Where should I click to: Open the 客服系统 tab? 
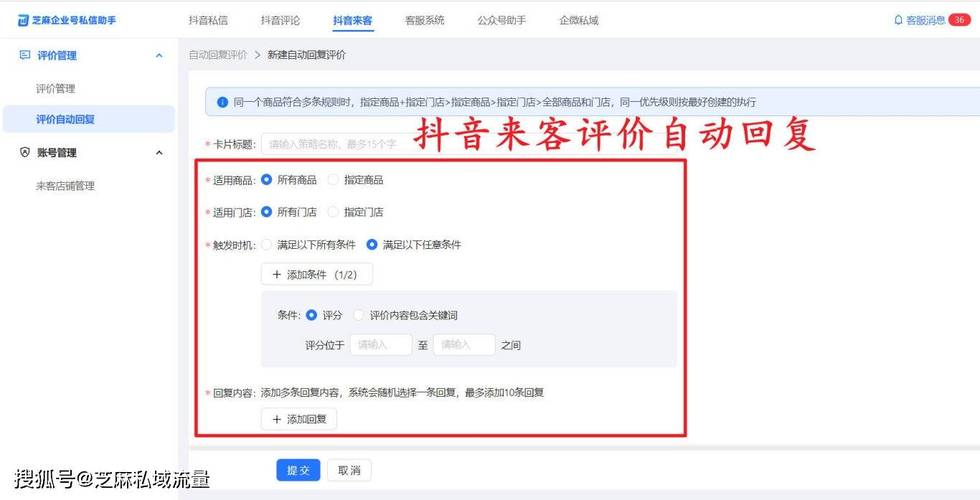(x=425, y=21)
